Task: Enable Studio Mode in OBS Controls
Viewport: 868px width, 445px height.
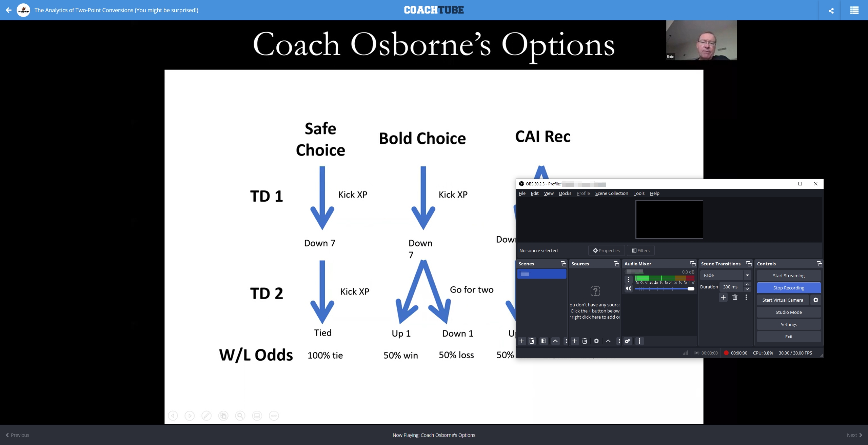Action: pyautogui.click(x=789, y=311)
